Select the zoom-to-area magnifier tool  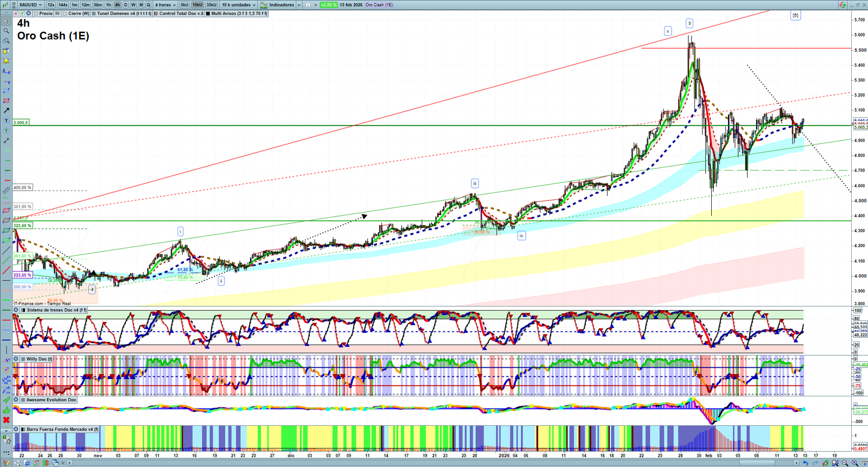(x=6, y=41)
